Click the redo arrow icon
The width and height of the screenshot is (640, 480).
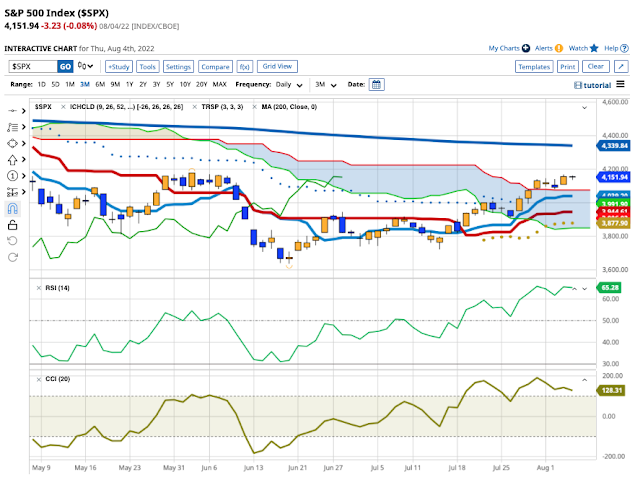[x=12, y=257]
